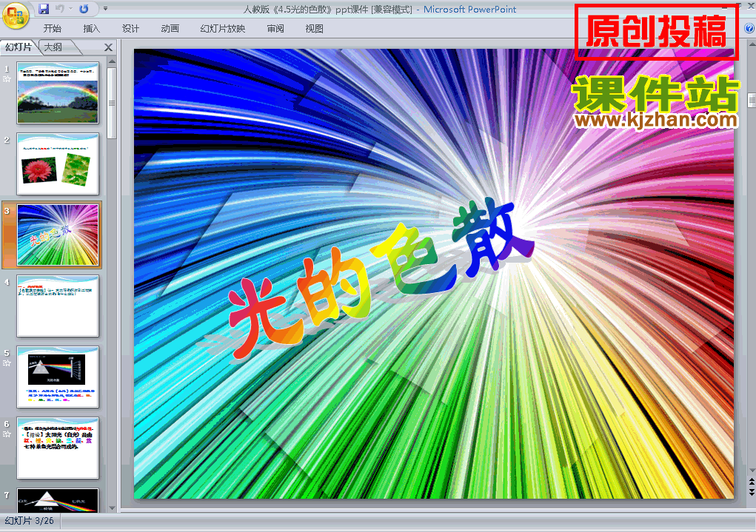756x532 pixels.
Task: Switch to the 大纲 outline tab
Action: coord(53,47)
